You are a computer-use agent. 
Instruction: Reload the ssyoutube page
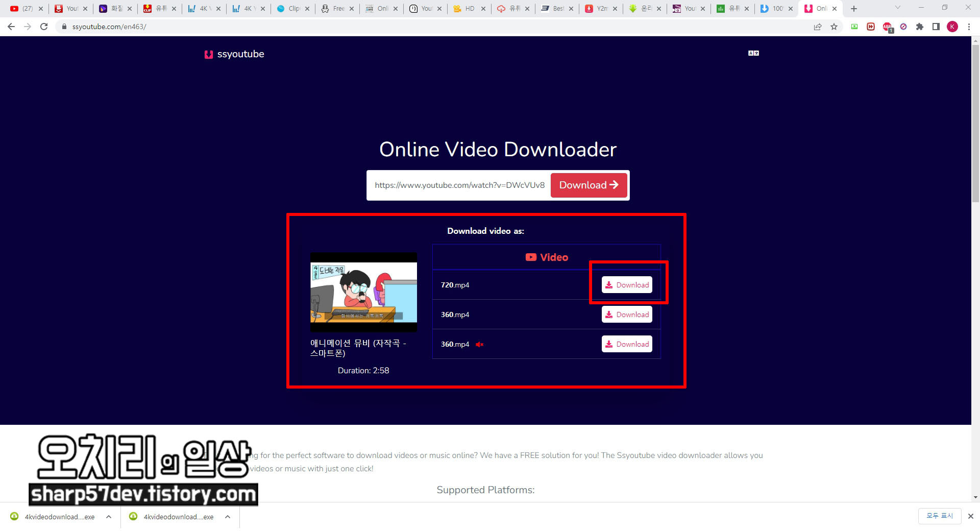point(44,27)
